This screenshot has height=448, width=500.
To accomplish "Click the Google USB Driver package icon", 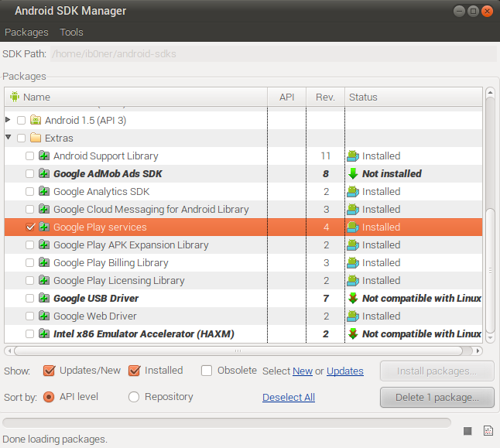I will point(44,298).
